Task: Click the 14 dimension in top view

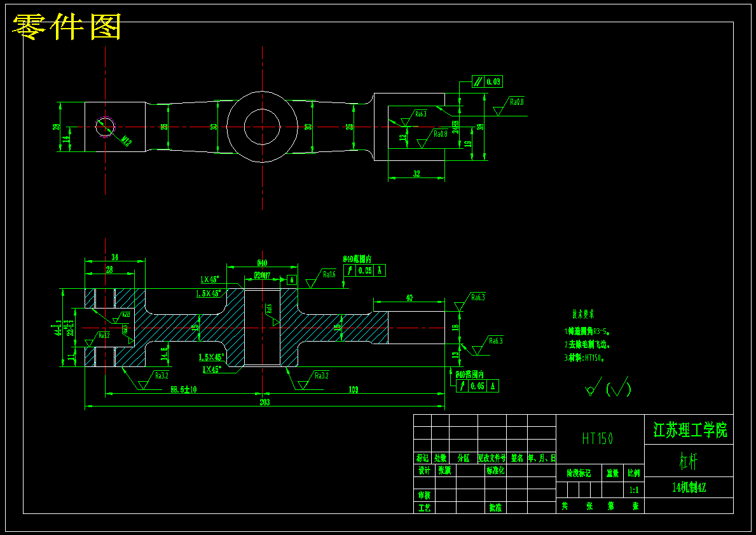Action: click(67, 139)
